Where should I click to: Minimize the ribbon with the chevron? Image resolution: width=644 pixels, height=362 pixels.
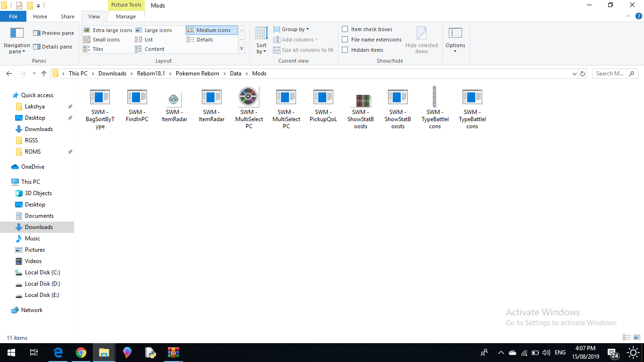(627, 16)
